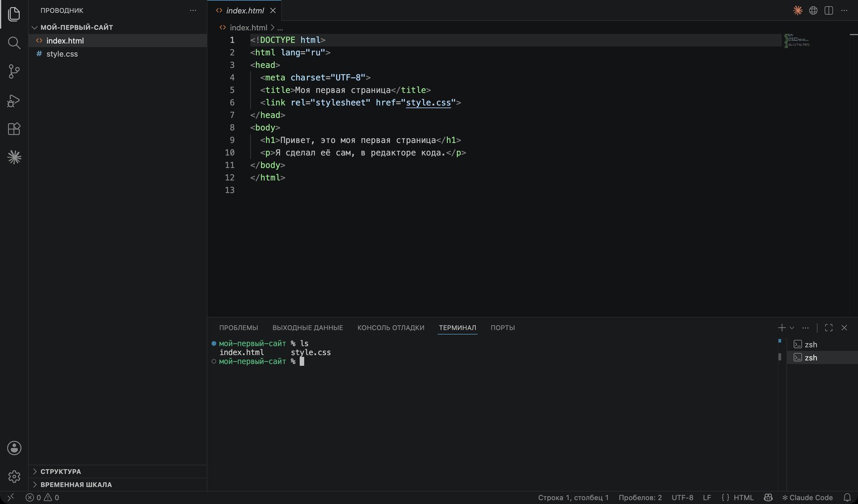
Task: Open index.html in the explorer tree
Action: (118, 41)
